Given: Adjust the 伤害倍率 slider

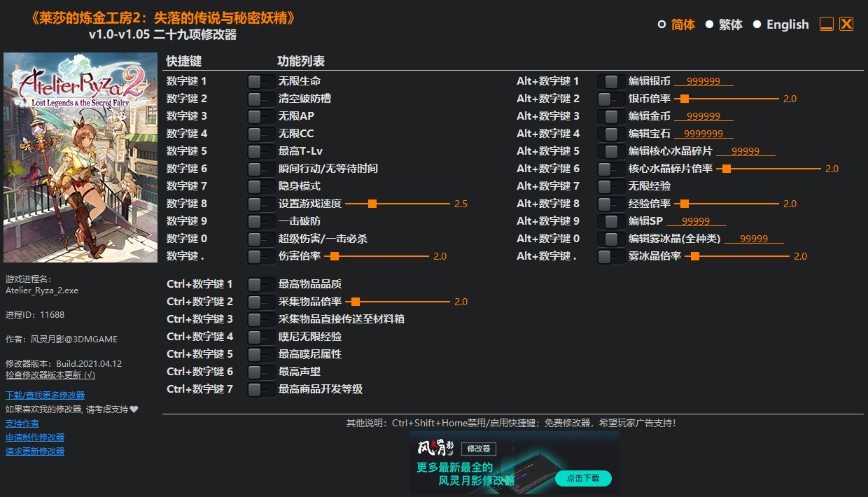Looking at the screenshot, I should [336, 255].
